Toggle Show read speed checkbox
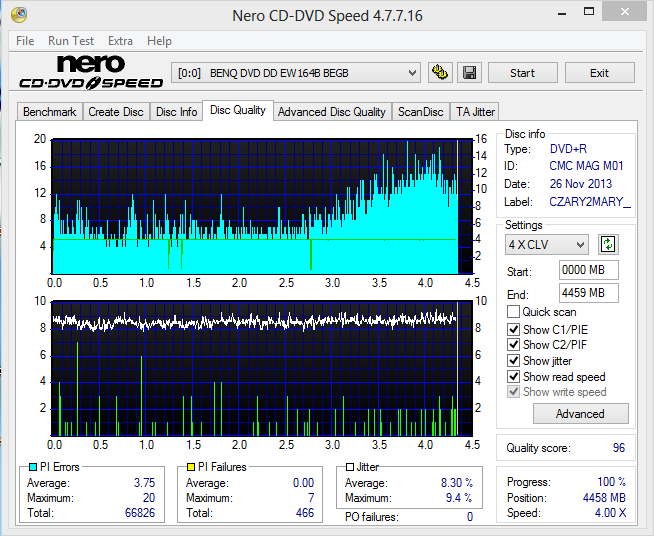654x536 pixels. point(513,376)
